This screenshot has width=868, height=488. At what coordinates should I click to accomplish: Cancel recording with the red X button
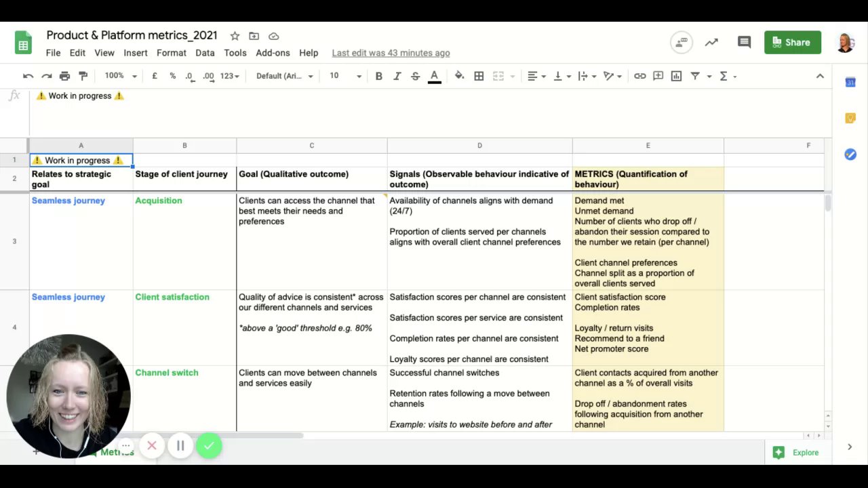tap(152, 445)
